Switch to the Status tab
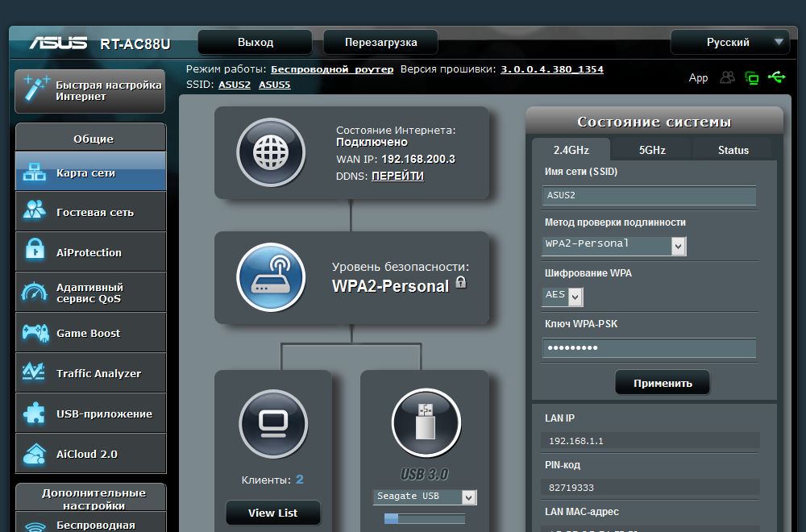The height and width of the screenshot is (532, 806). pyautogui.click(x=733, y=150)
